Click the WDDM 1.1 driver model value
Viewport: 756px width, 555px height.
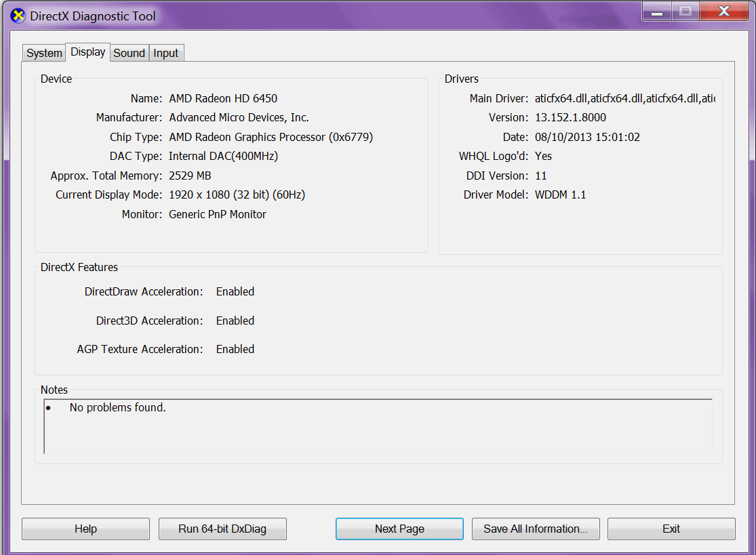560,194
